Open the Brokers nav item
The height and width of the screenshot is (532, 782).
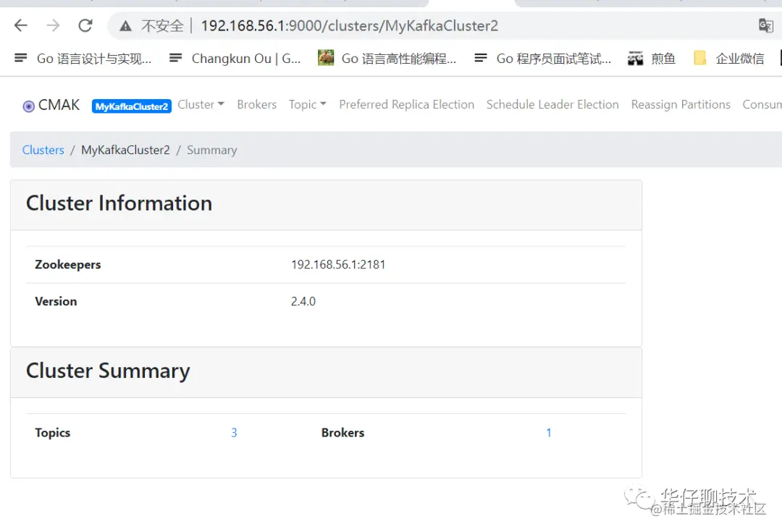[x=257, y=105]
